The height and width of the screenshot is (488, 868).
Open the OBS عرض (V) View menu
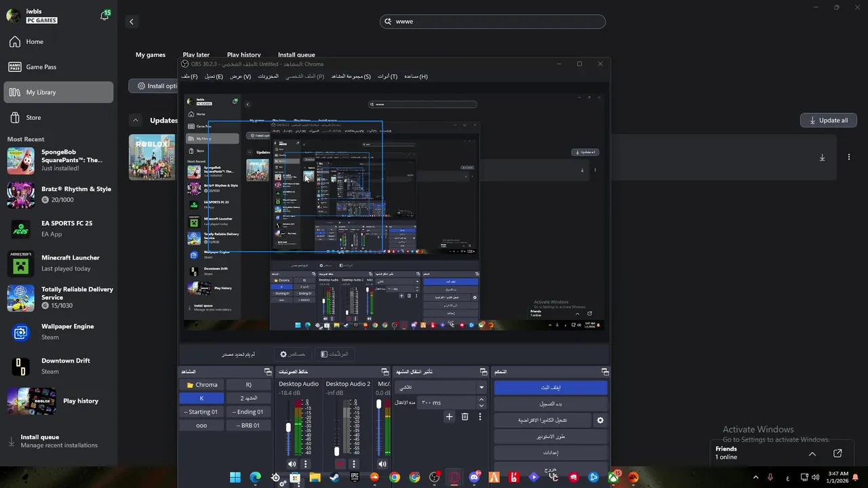(240, 77)
